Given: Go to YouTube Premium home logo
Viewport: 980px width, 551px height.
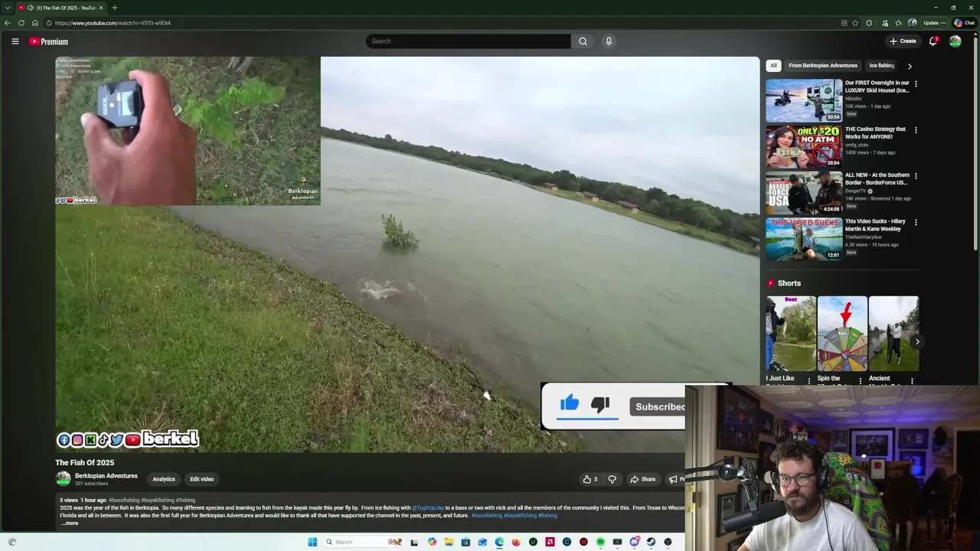Looking at the screenshot, I should (49, 41).
